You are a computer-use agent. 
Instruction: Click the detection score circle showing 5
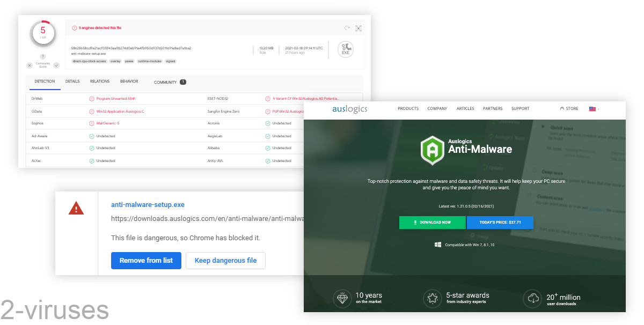43,34
